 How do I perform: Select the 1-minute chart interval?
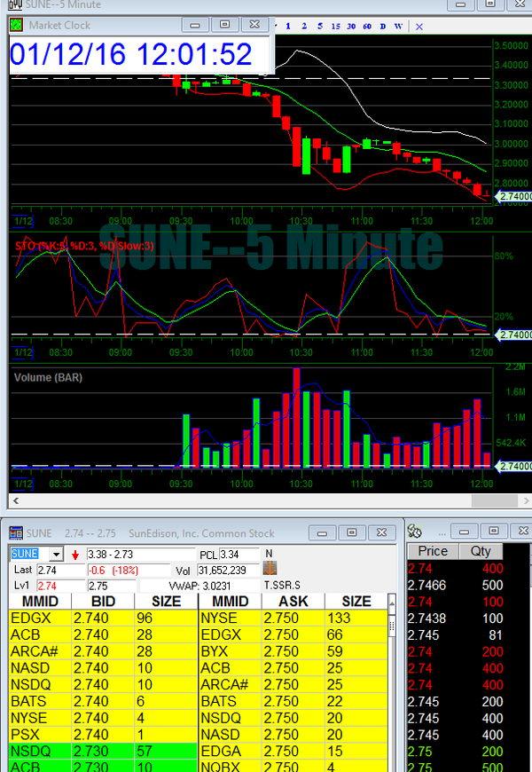[x=288, y=26]
